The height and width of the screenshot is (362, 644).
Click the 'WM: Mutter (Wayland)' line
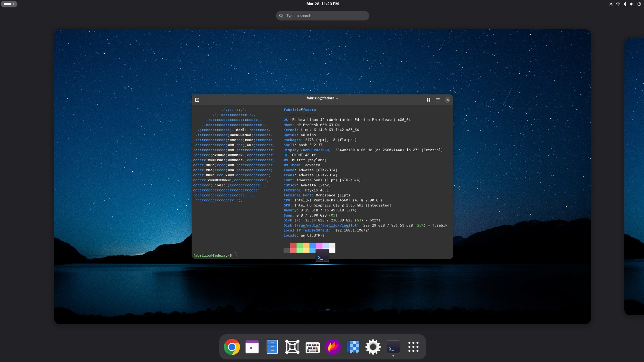[x=305, y=160]
